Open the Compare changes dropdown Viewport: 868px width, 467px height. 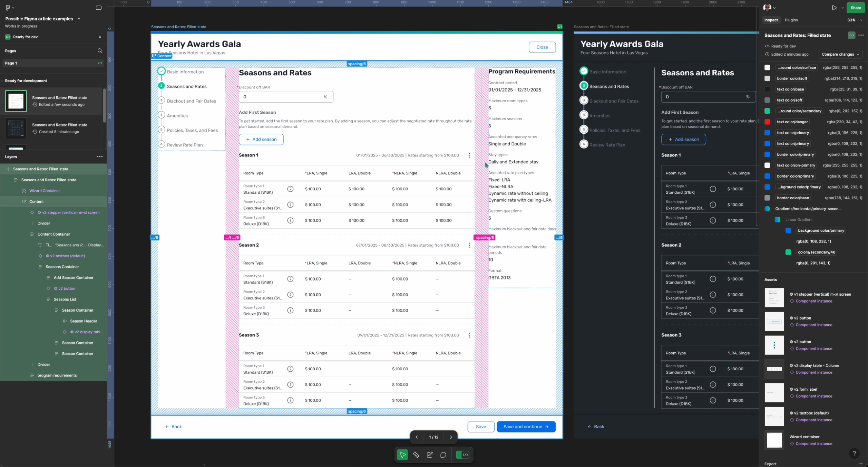(840, 54)
